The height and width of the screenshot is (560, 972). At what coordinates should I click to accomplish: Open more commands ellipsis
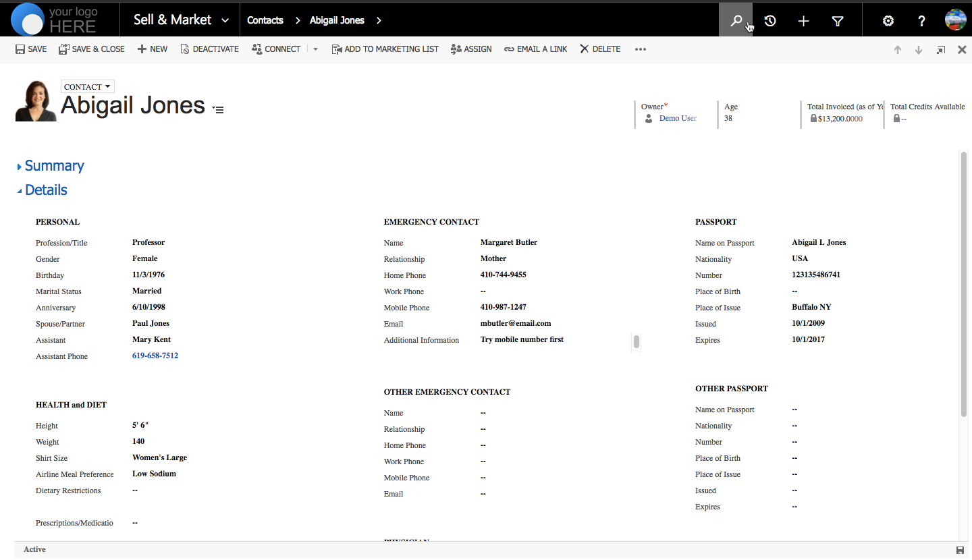tap(641, 49)
